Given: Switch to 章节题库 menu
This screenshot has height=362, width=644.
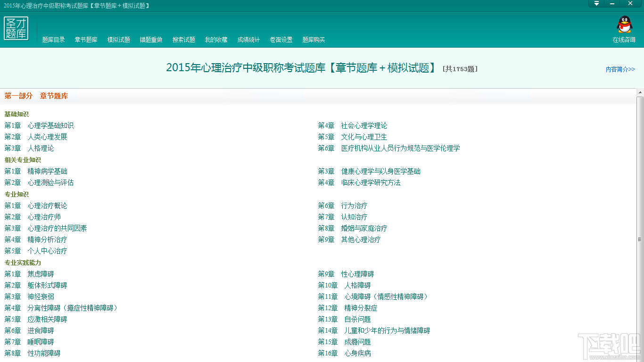Looking at the screenshot, I should click(x=86, y=40).
